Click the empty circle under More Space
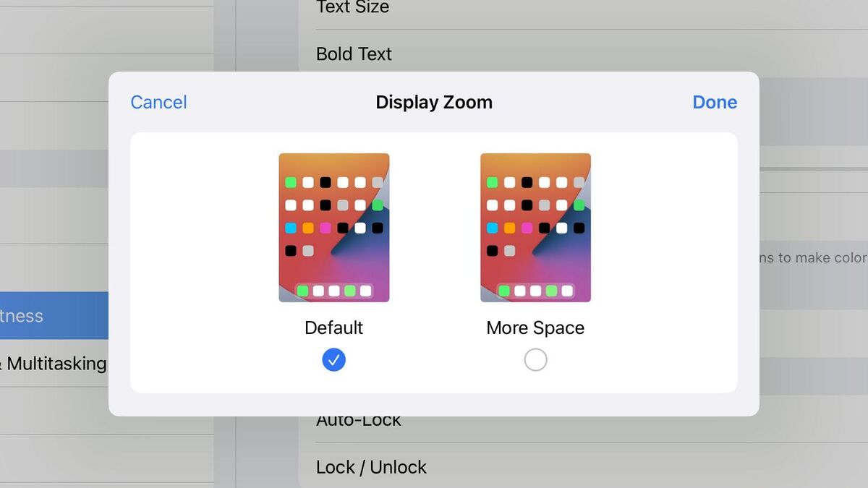Image resolution: width=868 pixels, height=488 pixels. (535, 359)
